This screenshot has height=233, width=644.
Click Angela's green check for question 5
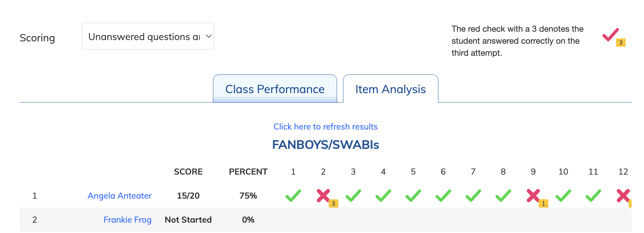pos(413,196)
